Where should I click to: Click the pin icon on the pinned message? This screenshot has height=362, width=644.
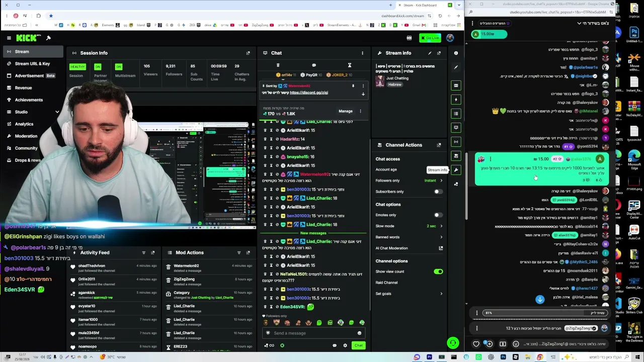pos(353,86)
